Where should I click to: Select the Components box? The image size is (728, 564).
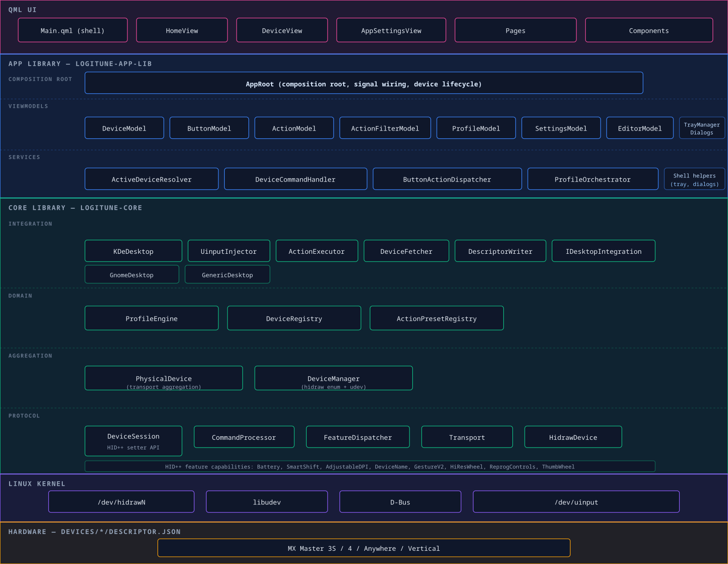pyautogui.click(x=649, y=30)
